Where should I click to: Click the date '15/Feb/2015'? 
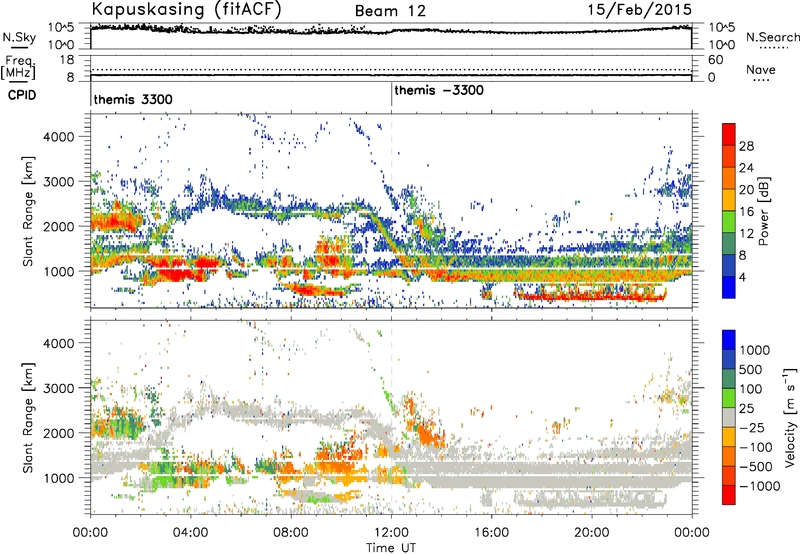(640, 9)
